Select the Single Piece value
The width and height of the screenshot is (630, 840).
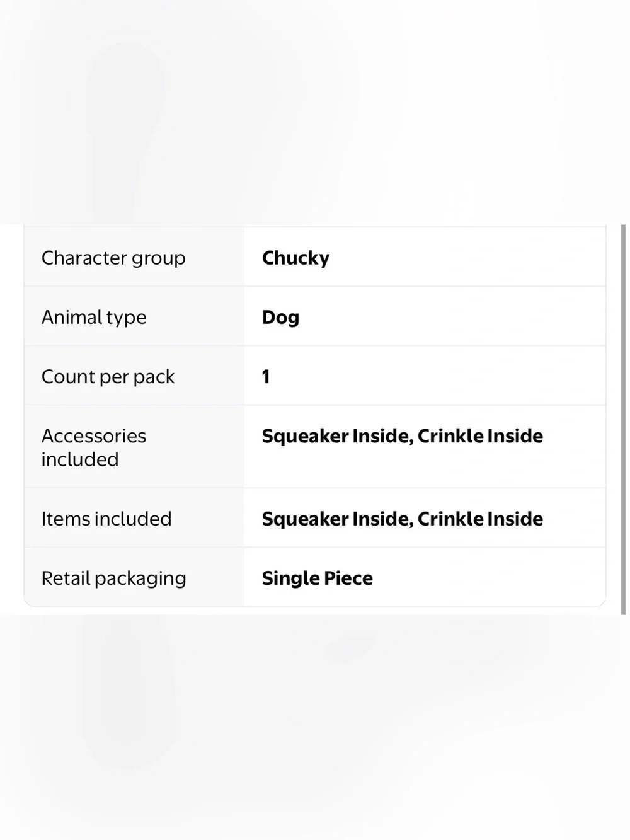point(317,578)
